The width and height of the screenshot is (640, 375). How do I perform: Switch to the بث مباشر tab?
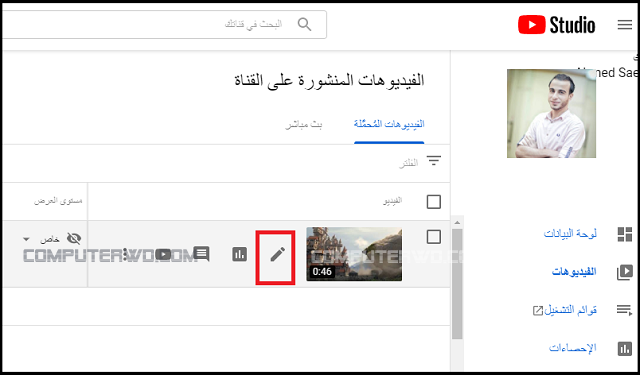(304, 124)
